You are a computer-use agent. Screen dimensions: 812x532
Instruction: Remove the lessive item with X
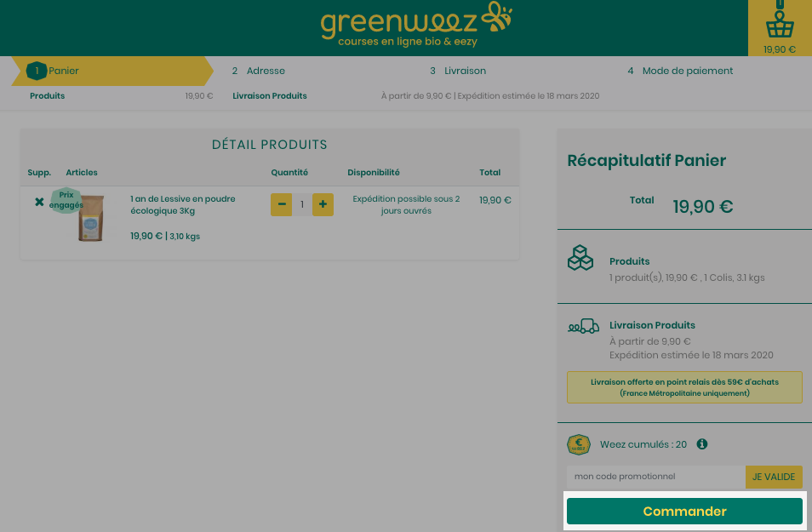pos(39,202)
